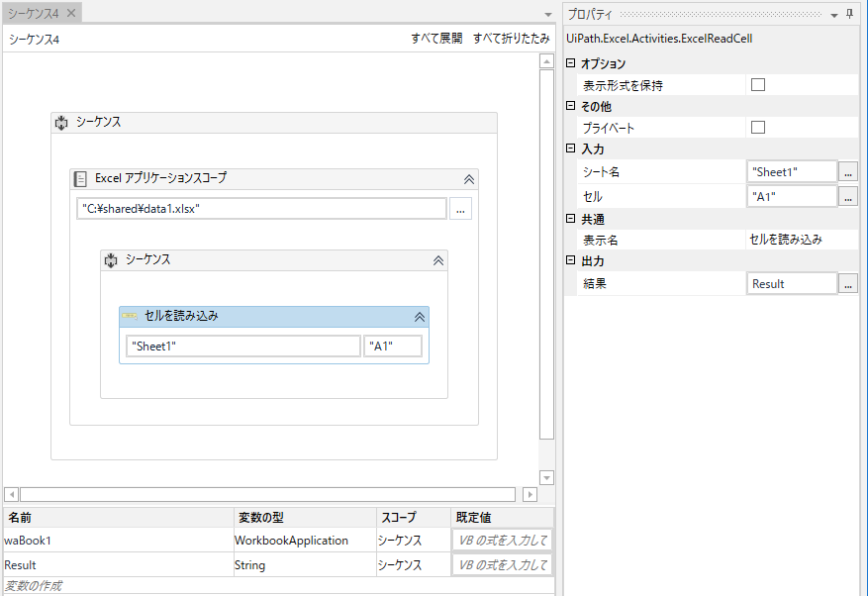Sort by スコープ column header
The height and width of the screenshot is (596, 868).
[x=414, y=518]
